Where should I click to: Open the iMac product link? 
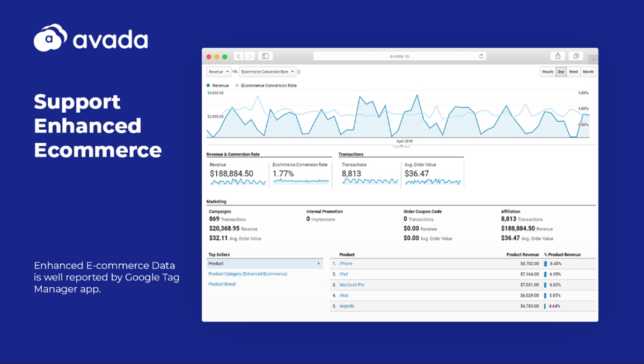pos(345,295)
